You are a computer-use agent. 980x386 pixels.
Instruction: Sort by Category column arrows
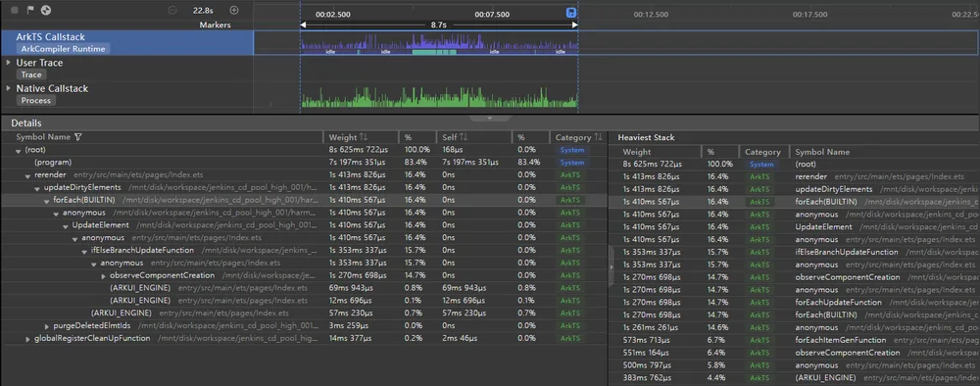[x=598, y=137]
